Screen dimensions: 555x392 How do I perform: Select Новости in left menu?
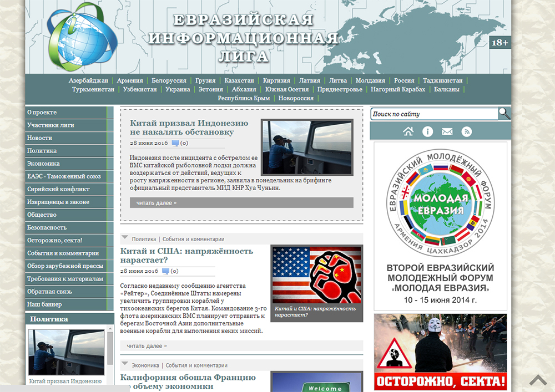pos(40,138)
